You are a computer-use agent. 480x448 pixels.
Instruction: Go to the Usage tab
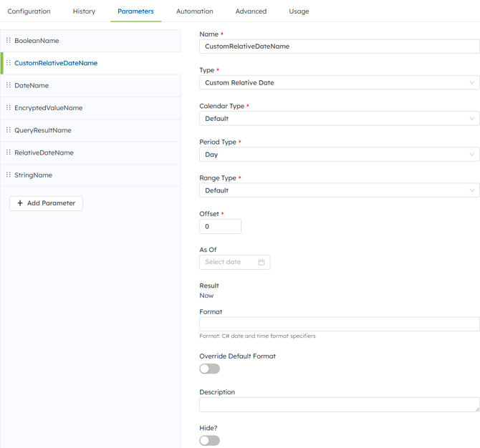(x=299, y=11)
